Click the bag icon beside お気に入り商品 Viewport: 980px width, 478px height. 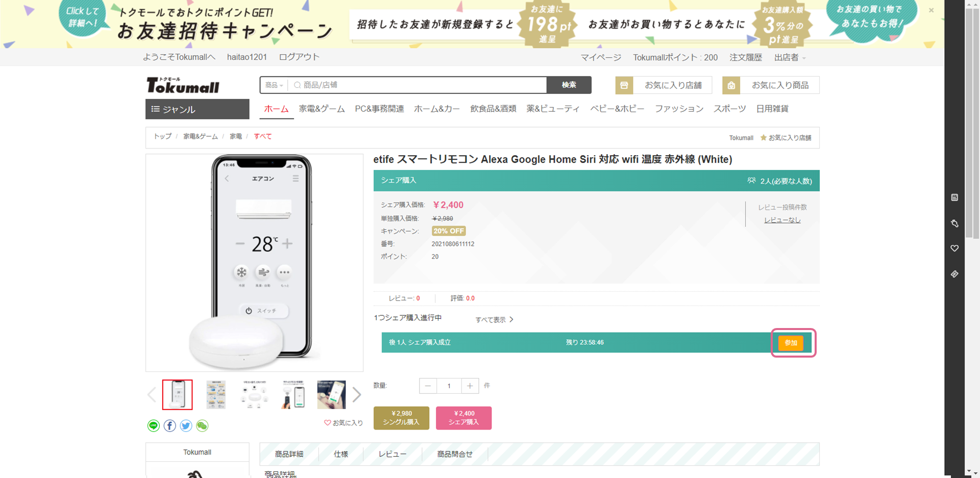[731, 85]
